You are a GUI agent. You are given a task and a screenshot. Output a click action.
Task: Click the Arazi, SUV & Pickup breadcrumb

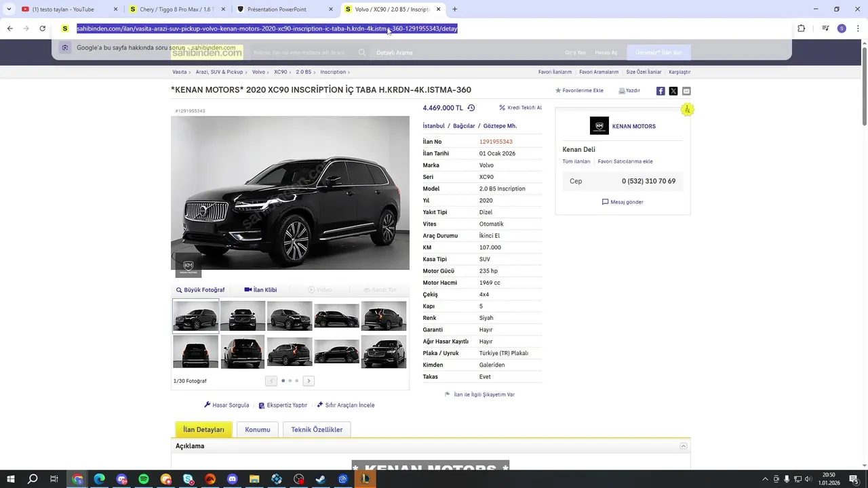[x=219, y=72]
